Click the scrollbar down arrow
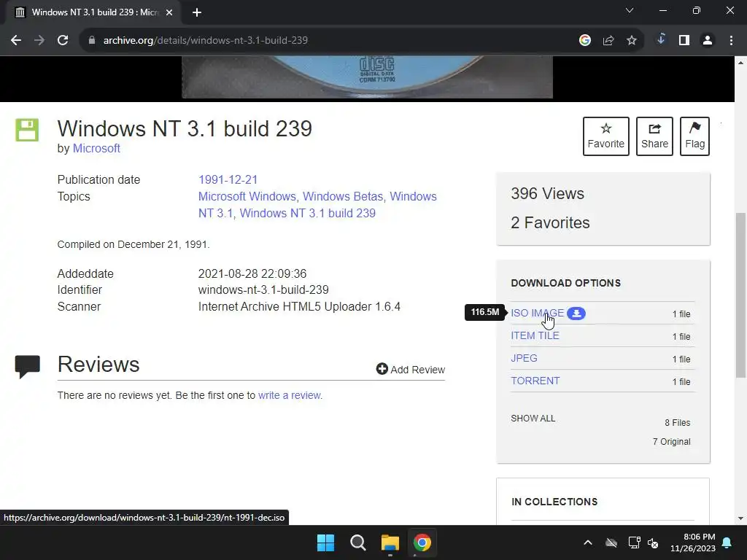The width and height of the screenshot is (747, 560). [x=741, y=518]
